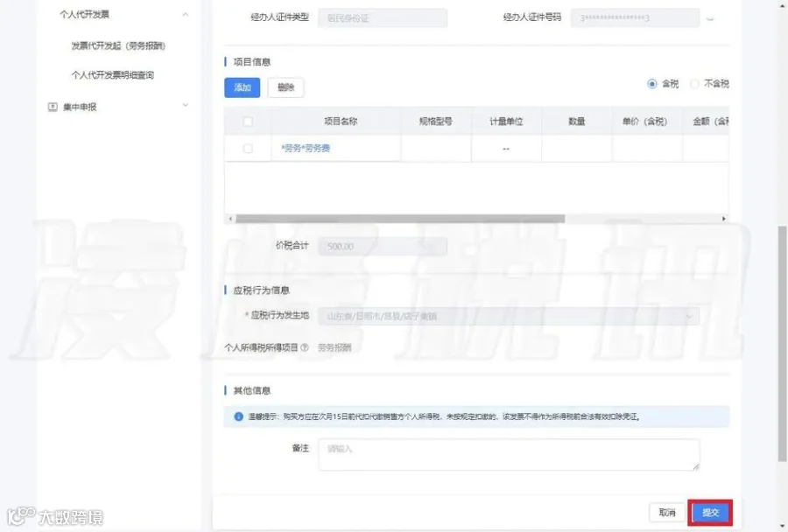The image size is (788, 532).
Task: Click the 提交 button
Action: [710, 513]
